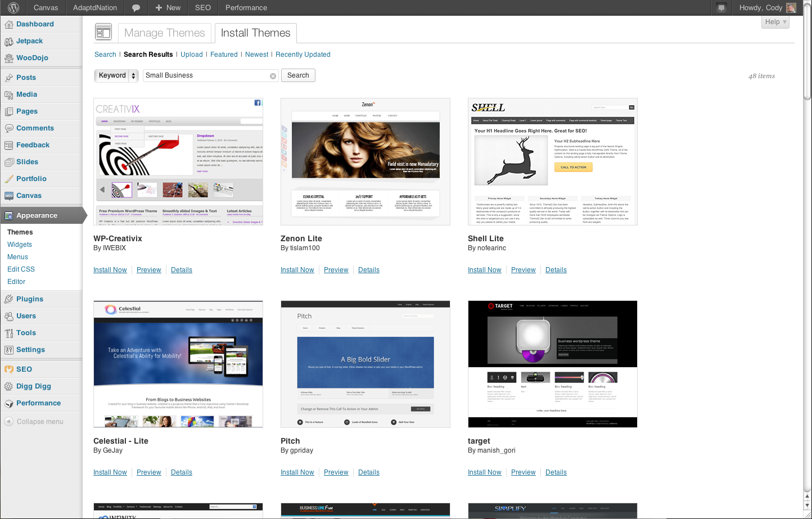Image resolution: width=812 pixels, height=519 pixels.
Task: Open the comments bubble icon in admin bar
Action: tap(135, 7)
